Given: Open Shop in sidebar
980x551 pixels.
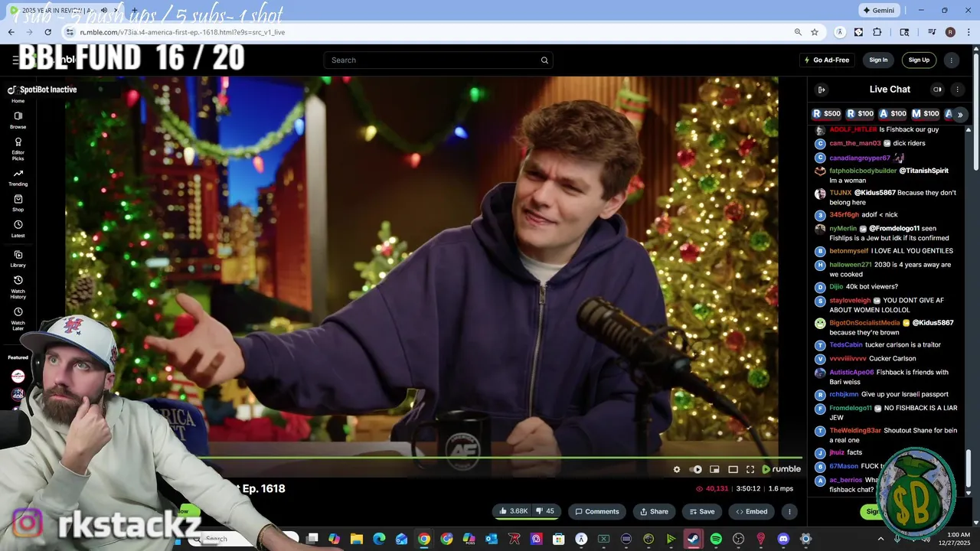Looking at the screenshot, I should pyautogui.click(x=18, y=203).
